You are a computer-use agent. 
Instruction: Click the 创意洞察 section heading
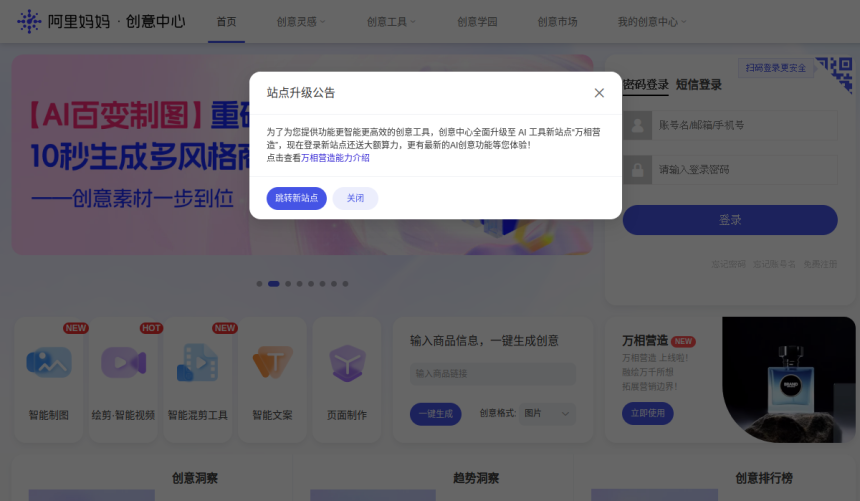click(195, 478)
